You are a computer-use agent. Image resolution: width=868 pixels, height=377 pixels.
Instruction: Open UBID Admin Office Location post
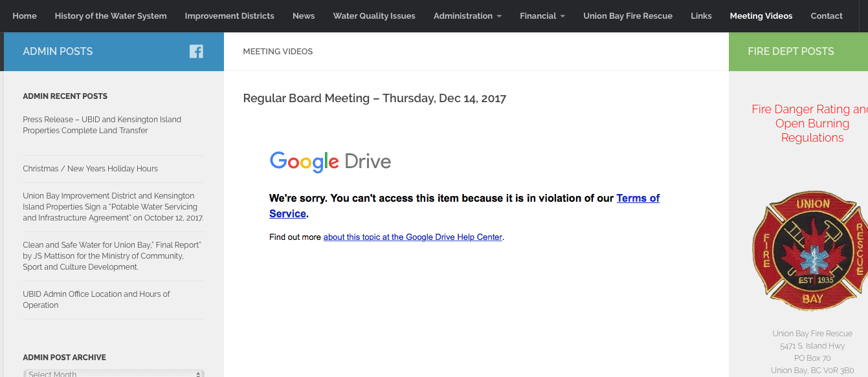coord(96,299)
